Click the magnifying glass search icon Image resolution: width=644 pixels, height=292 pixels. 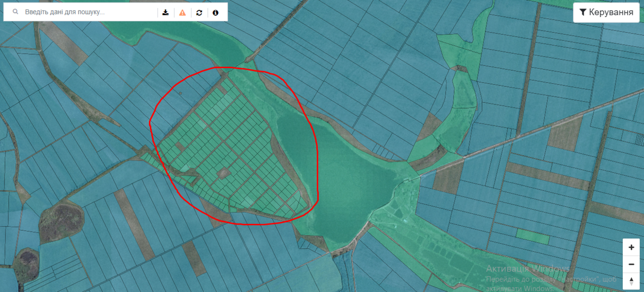(x=16, y=12)
